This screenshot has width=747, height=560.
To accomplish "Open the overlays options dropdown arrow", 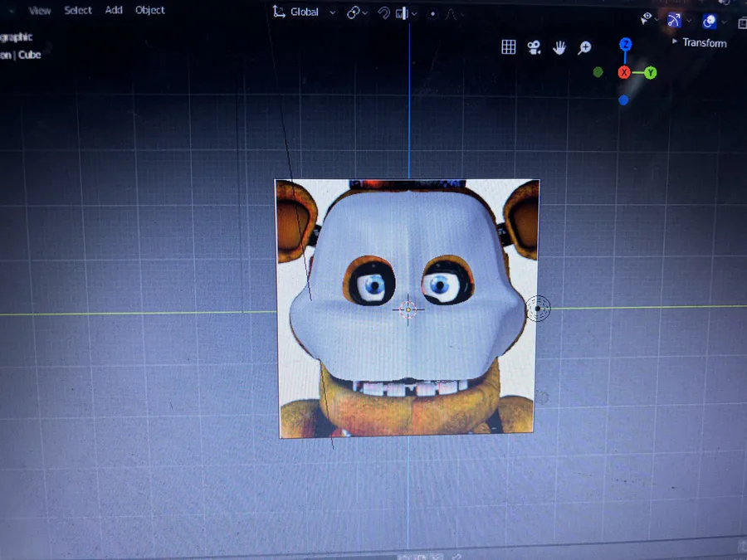I will [x=724, y=22].
